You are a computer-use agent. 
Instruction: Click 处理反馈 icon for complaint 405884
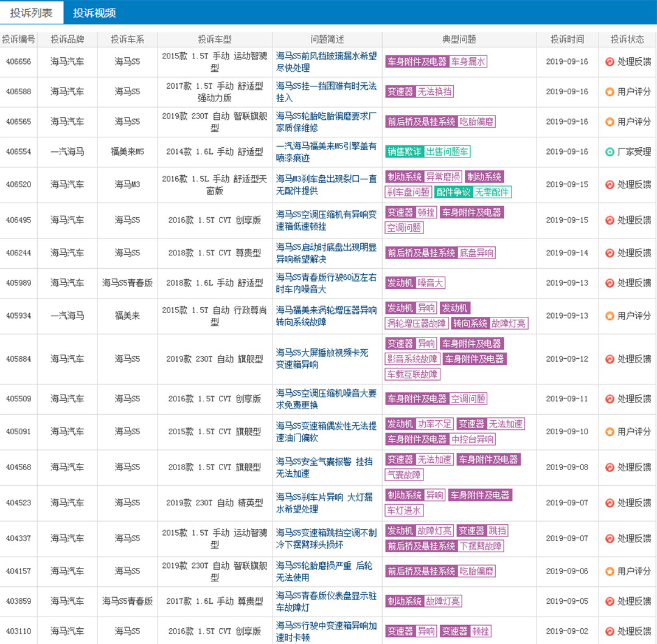pyautogui.click(x=610, y=359)
